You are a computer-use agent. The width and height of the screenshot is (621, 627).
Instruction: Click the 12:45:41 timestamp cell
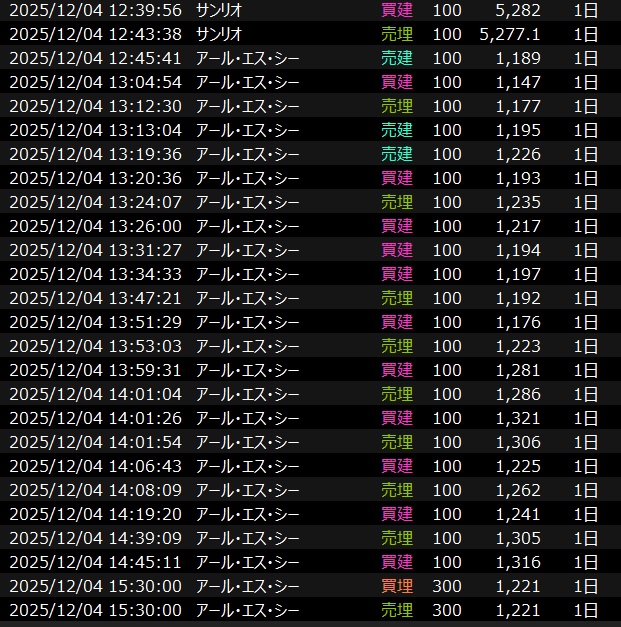click(x=95, y=58)
